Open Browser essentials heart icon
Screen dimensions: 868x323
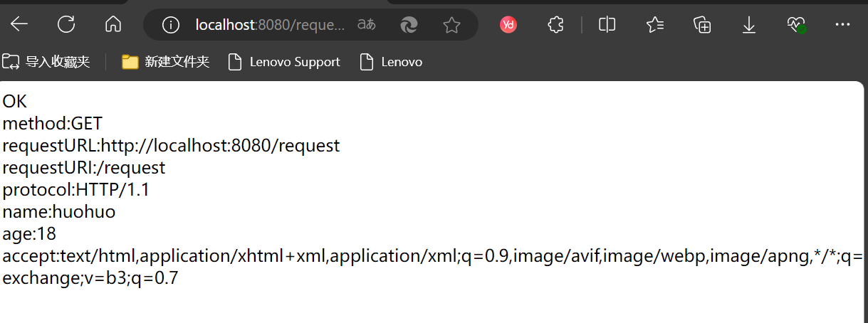[x=796, y=25]
